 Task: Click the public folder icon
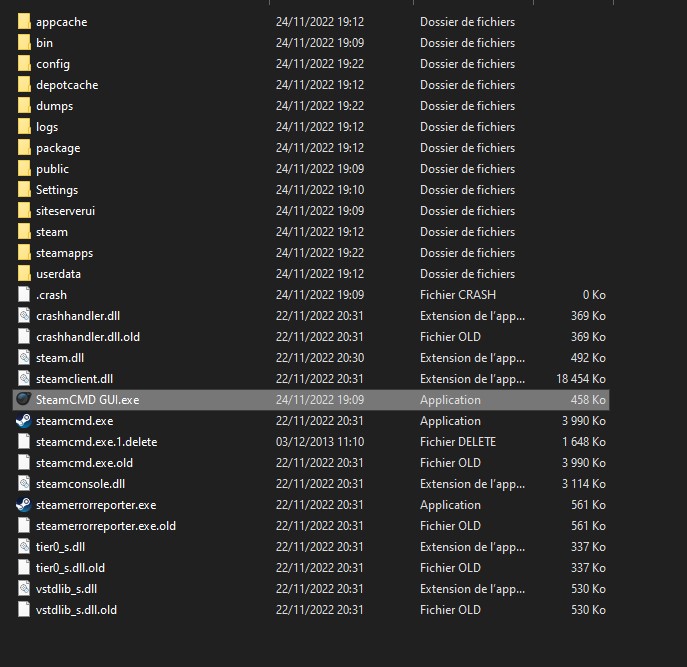coord(24,168)
